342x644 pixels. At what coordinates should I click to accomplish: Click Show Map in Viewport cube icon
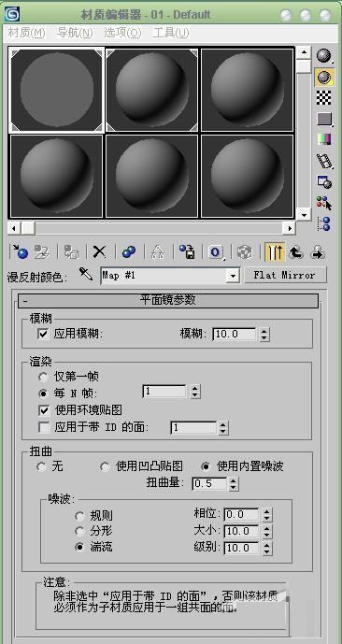point(245,251)
